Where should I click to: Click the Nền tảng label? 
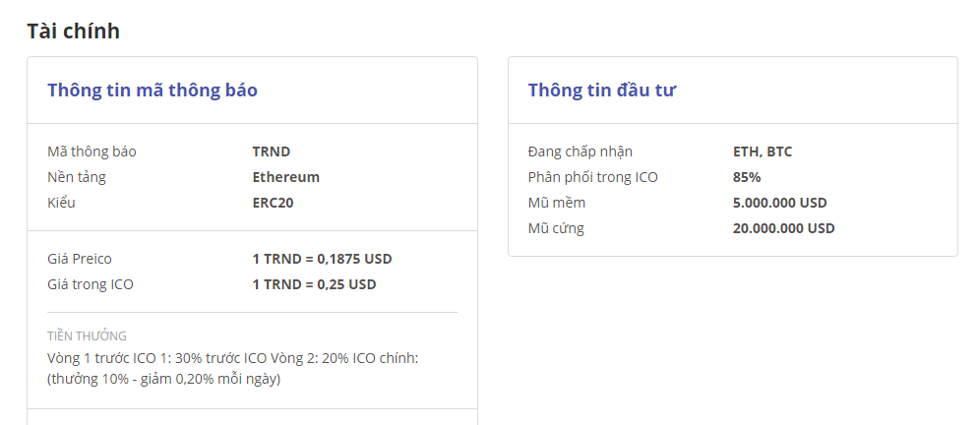tap(77, 177)
